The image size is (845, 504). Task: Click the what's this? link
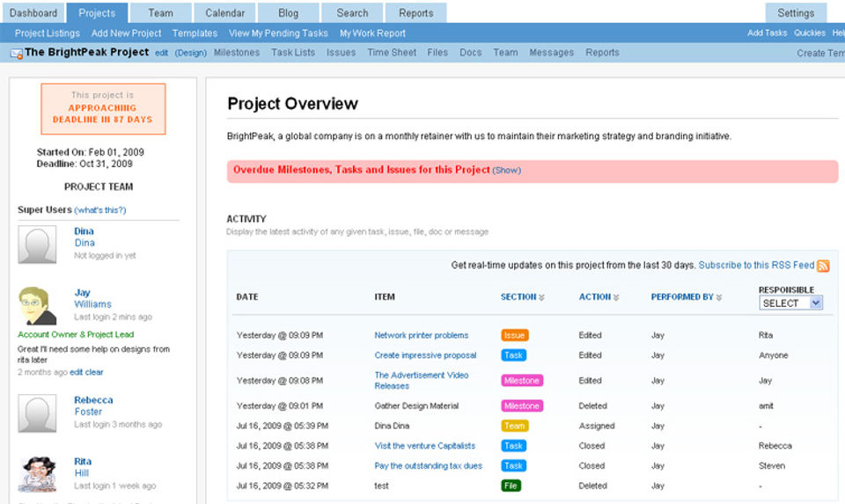coord(100,210)
